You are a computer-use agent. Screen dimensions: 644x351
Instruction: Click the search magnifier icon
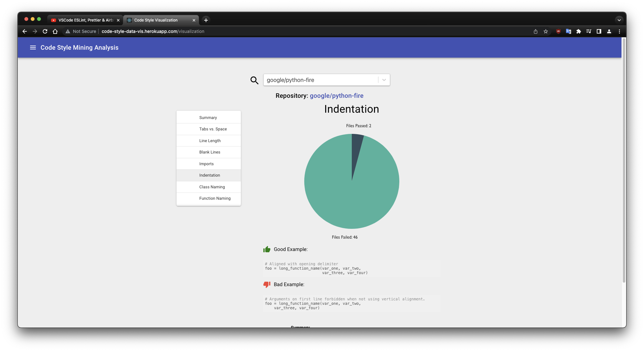click(254, 80)
